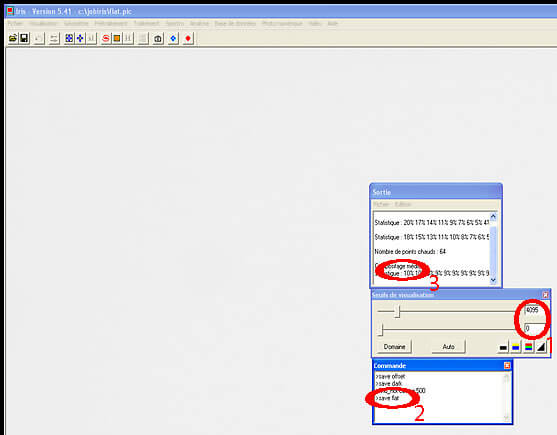The image size is (557, 435).
Task: Close the Seuils de visualisation window
Action: click(545, 295)
